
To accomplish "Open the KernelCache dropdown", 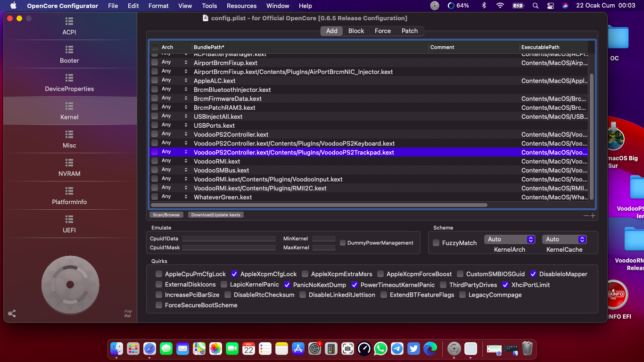I will click(x=564, y=239).
